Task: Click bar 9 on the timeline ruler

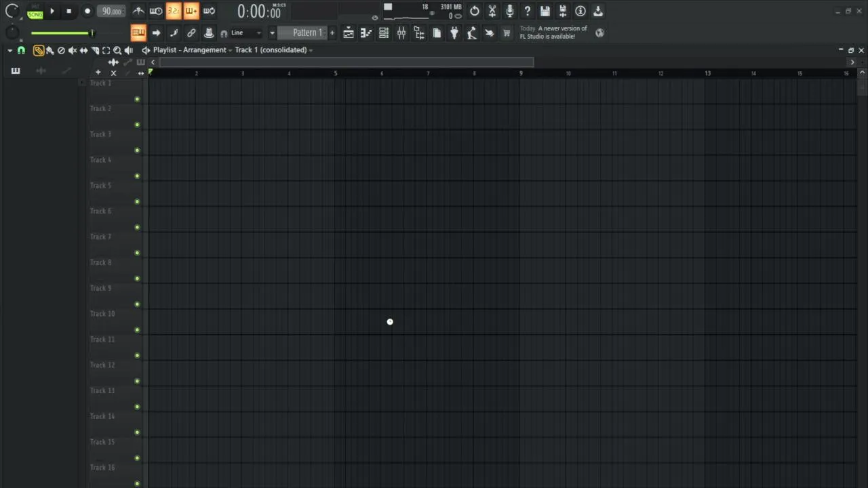Action: [x=521, y=73]
